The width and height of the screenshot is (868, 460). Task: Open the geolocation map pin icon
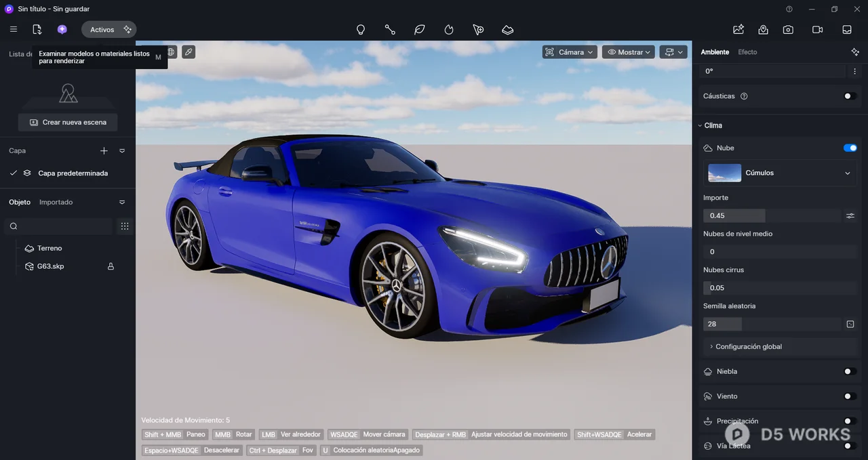pyautogui.click(x=764, y=29)
